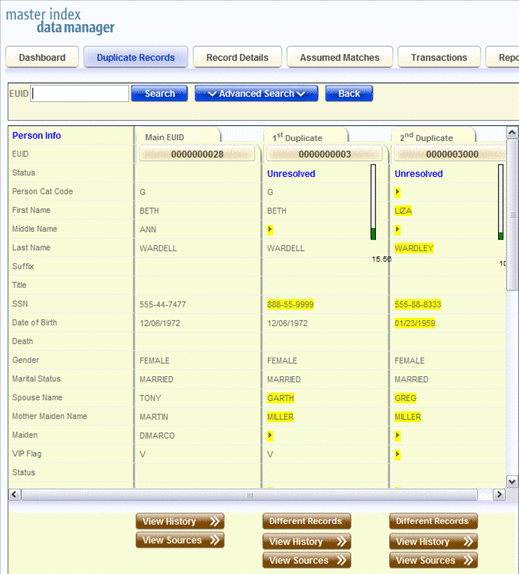The width and height of the screenshot is (519, 574).
Task: Open the Transactions tab
Action: click(439, 57)
